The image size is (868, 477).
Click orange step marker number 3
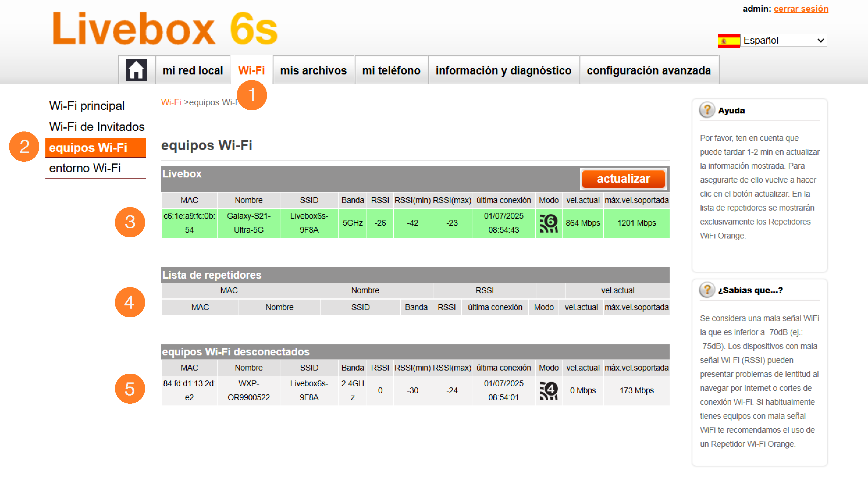(x=130, y=222)
